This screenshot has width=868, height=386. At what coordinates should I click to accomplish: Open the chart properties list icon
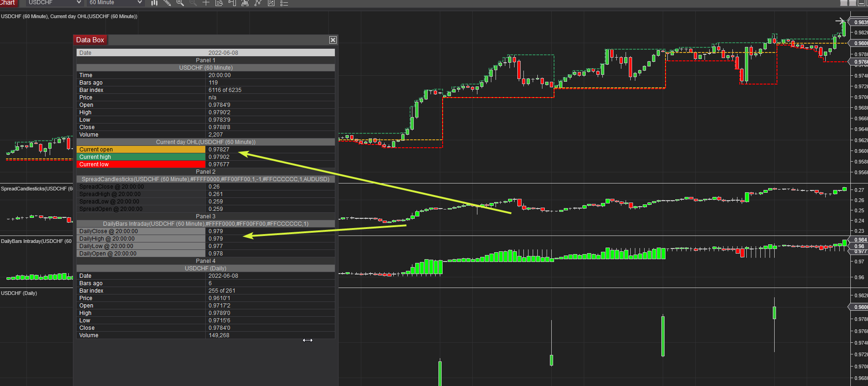[284, 3]
